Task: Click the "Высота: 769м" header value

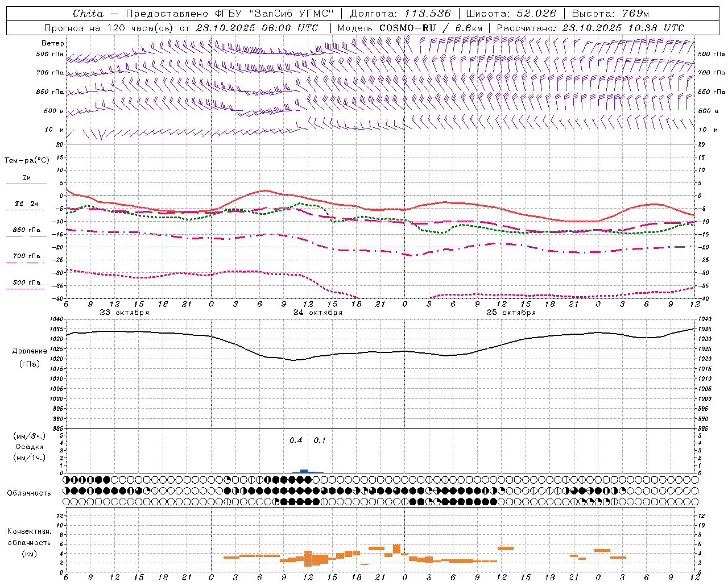Action: coord(610,14)
